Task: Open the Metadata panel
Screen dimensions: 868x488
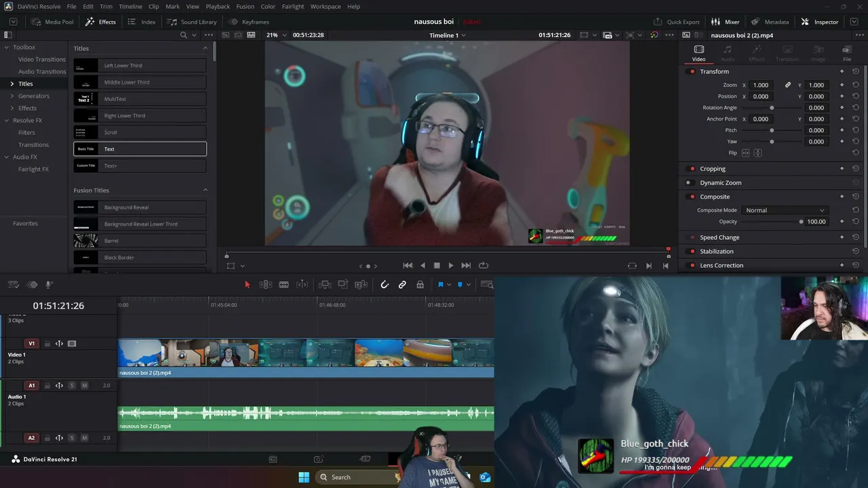Action: point(770,22)
